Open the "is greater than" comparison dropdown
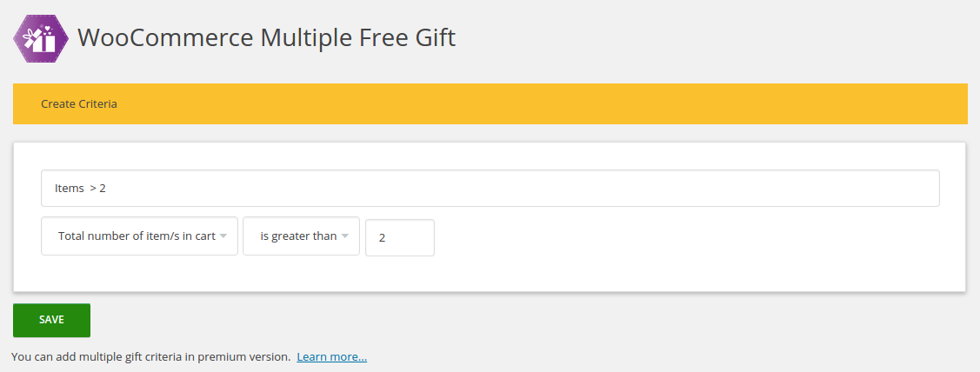This screenshot has height=372, width=980. pyautogui.click(x=298, y=236)
